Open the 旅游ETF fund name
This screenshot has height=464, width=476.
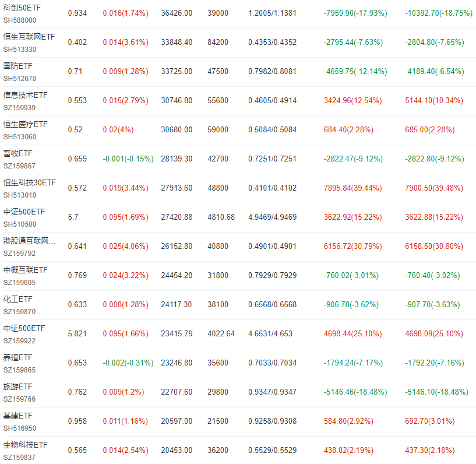(x=17, y=386)
